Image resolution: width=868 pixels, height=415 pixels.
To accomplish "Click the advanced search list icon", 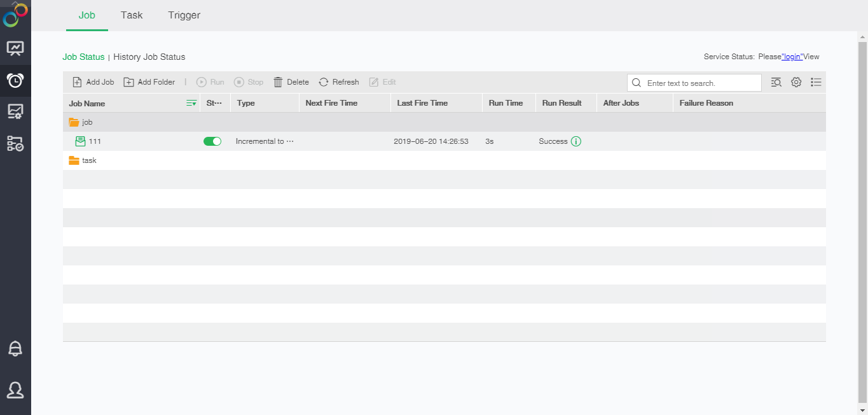I will pyautogui.click(x=776, y=82).
